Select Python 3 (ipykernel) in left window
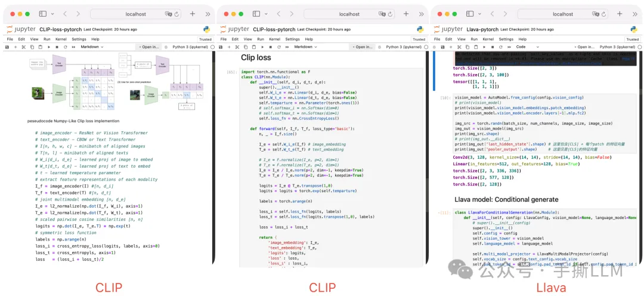Viewport: 644px width, 296px height. coord(191,47)
